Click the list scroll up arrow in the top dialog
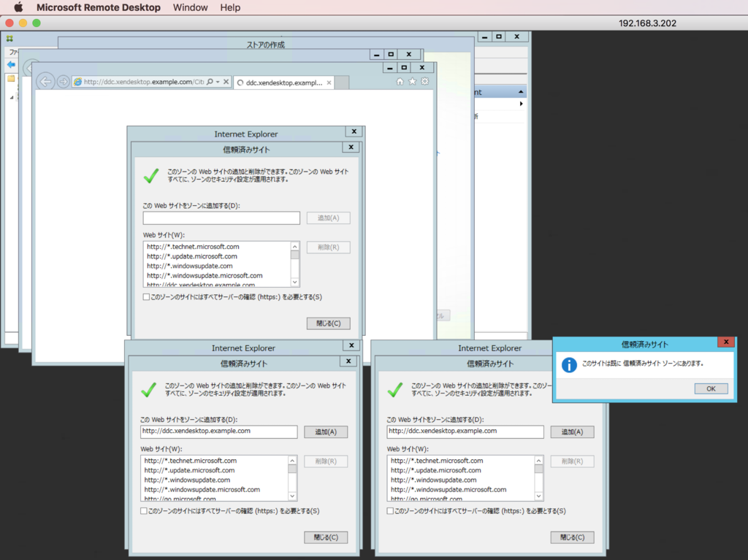 click(295, 246)
